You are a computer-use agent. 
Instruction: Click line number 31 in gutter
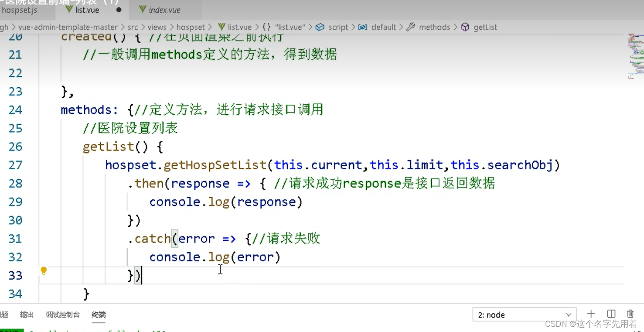coord(15,239)
